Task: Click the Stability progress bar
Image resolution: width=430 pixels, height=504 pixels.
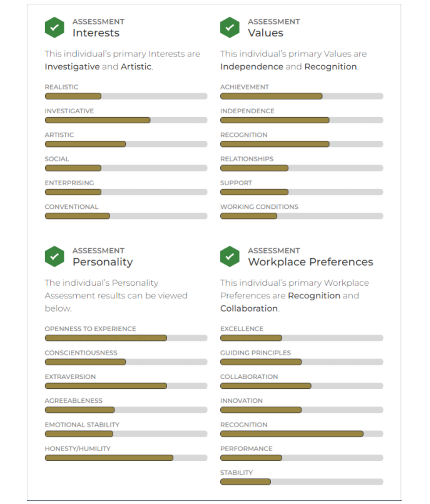Action: (302, 482)
